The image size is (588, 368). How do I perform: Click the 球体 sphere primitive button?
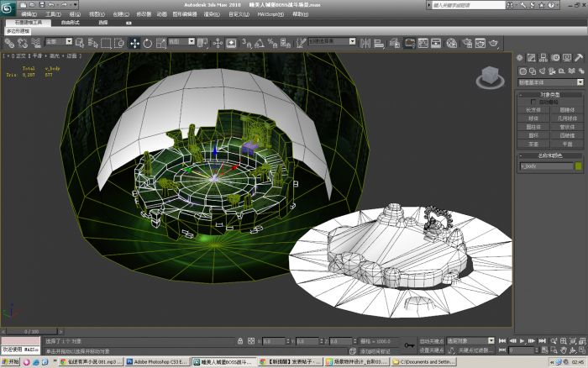(533, 118)
